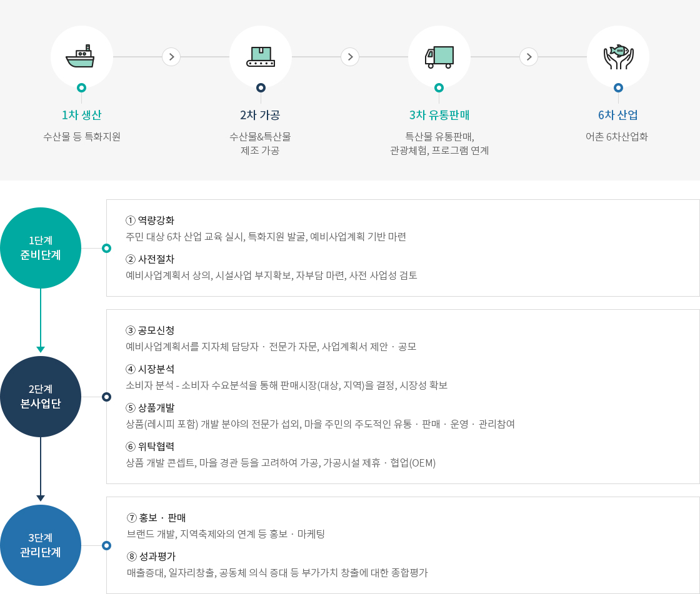
Task: Click the chevron arrow between truck and fish icon
Action: click(x=529, y=57)
